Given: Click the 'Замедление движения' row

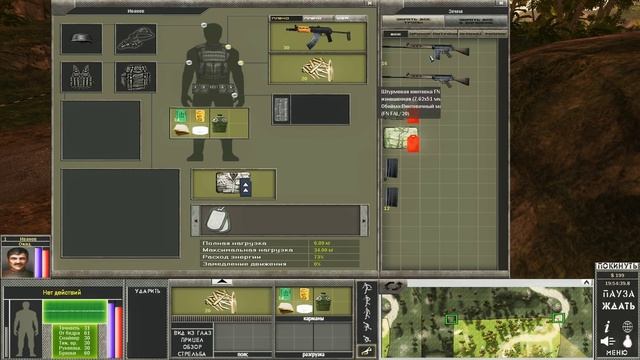Looking at the screenshot, I should [280, 264].
